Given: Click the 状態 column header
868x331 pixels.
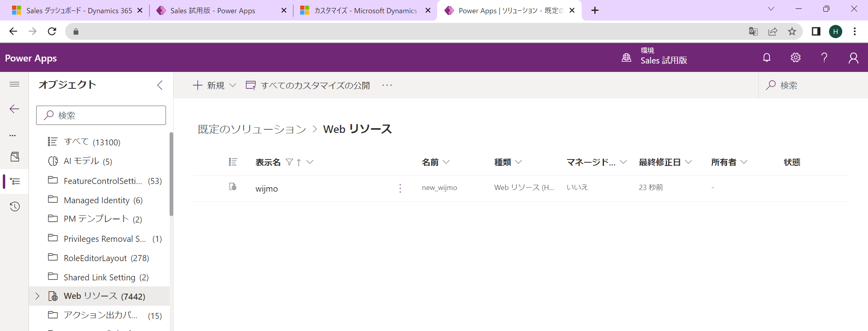Looking at the screenshot, I should tap(792, 162).
